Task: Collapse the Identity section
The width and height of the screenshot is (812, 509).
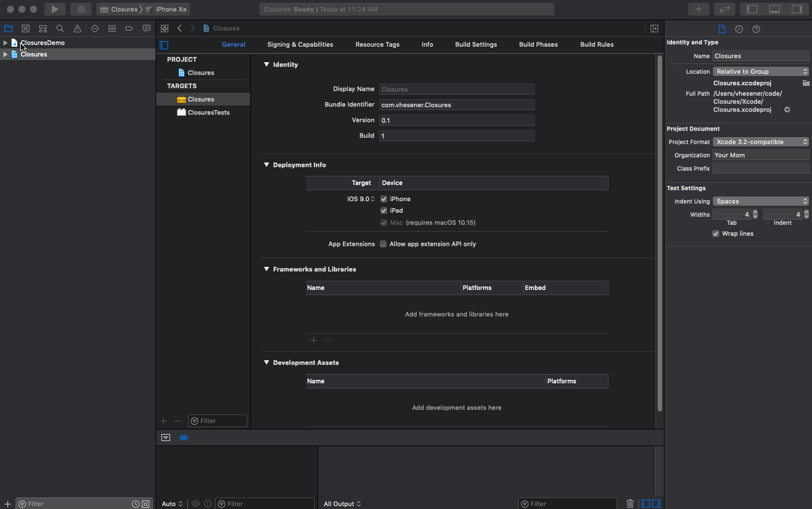Action: click(x=266, y=65)
